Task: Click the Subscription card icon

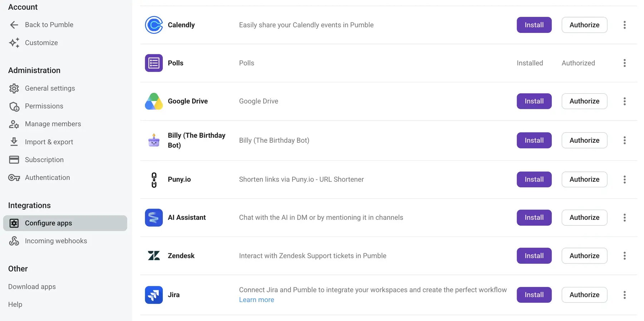Action: (14, 160)
